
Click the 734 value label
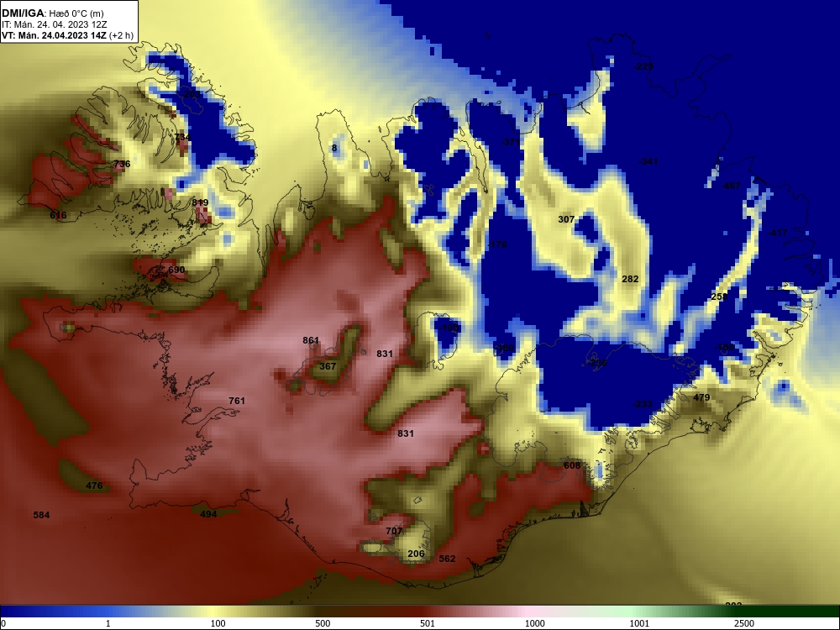tap(182, 137)
